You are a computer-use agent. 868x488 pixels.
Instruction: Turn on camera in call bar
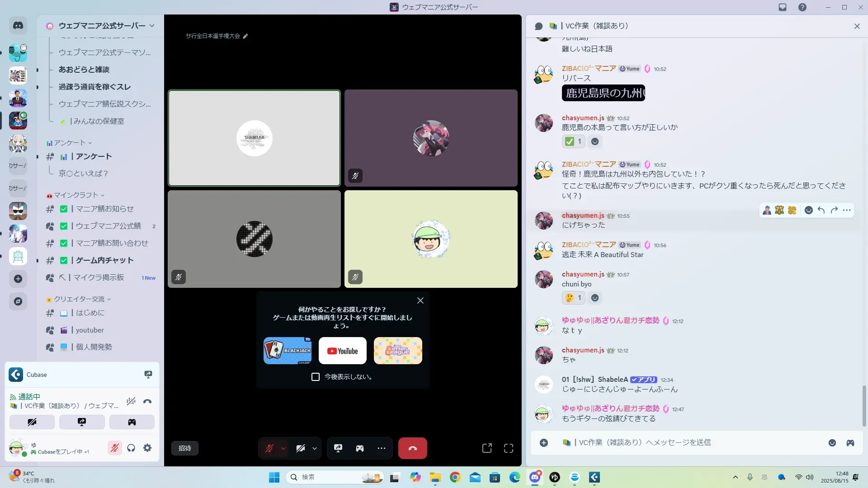pyautogui.click(x=301, y=448)
